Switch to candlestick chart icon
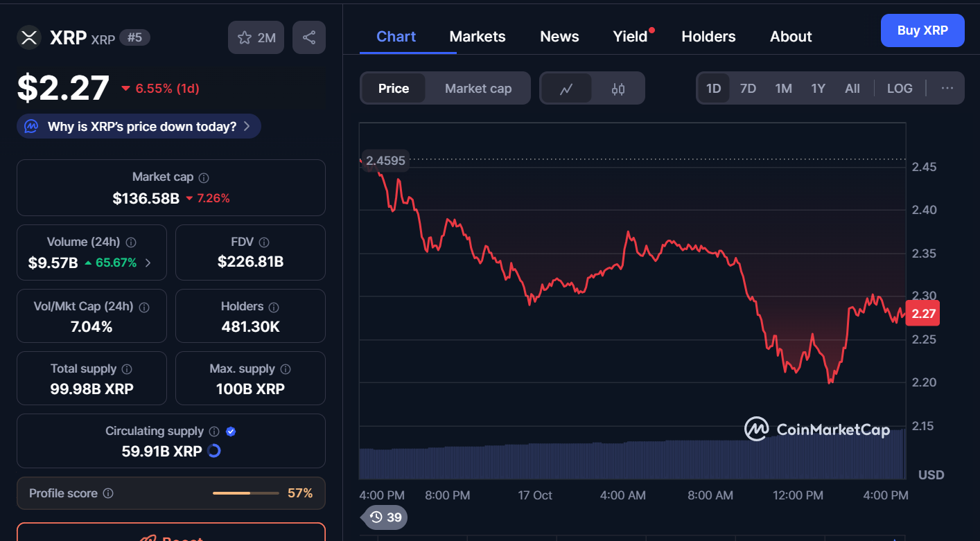The width and height of the screenshot is (980, 541). tap(618, 89)
